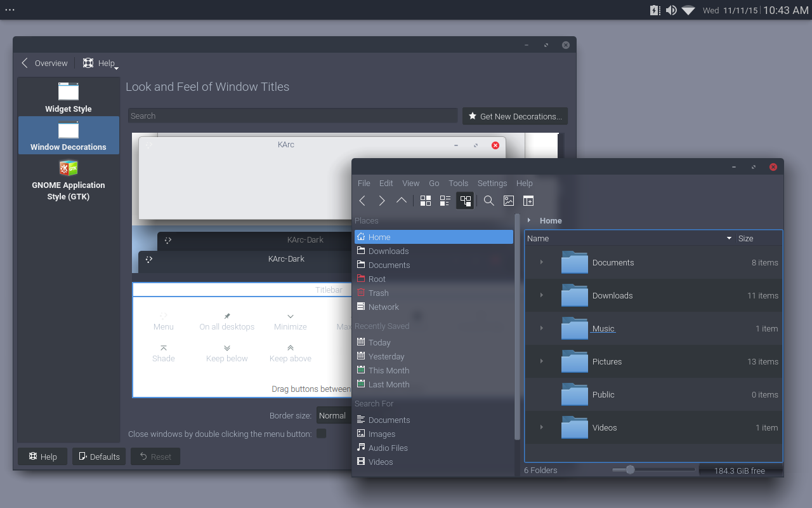The width and height of the screenshot is (812, 508).
Task: Click the Reset button
Action: coord(155,457)
